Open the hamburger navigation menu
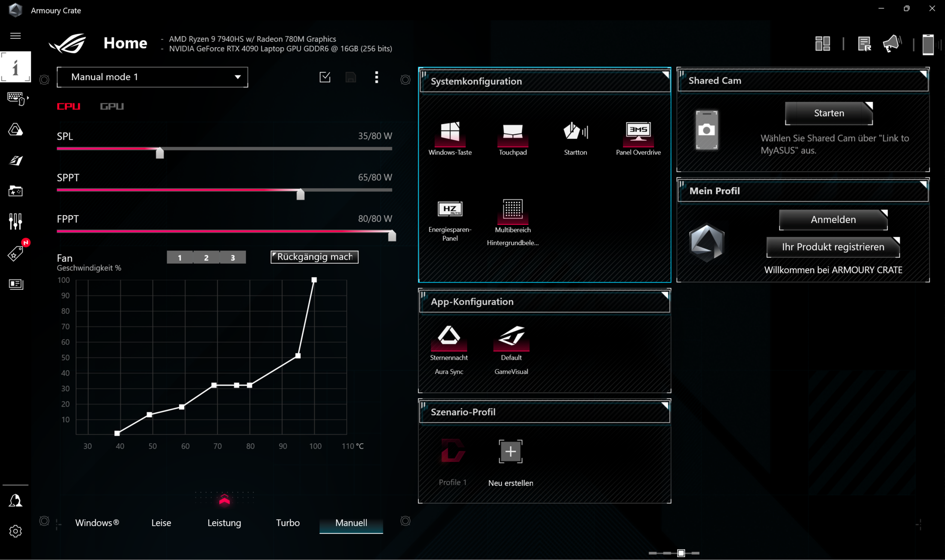 tap(15, 36)
